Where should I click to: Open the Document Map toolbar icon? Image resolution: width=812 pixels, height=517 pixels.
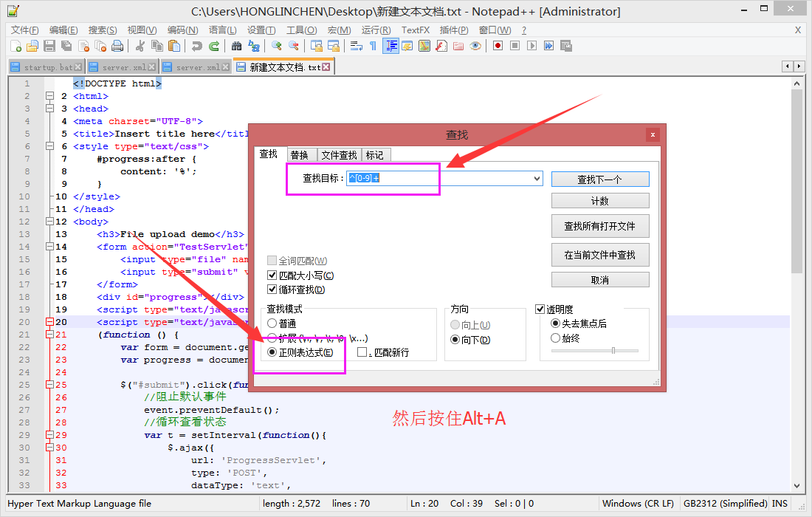coord(424,46)
